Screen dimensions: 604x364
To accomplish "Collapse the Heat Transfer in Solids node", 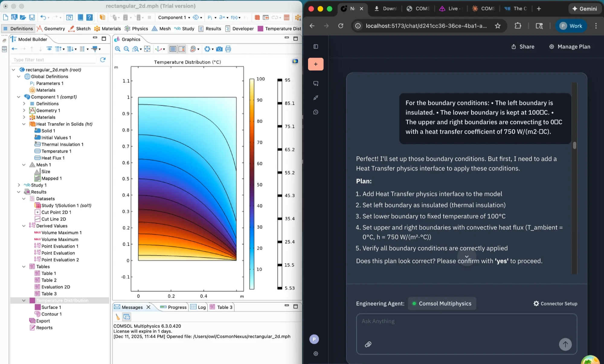I will coord(24,124).
